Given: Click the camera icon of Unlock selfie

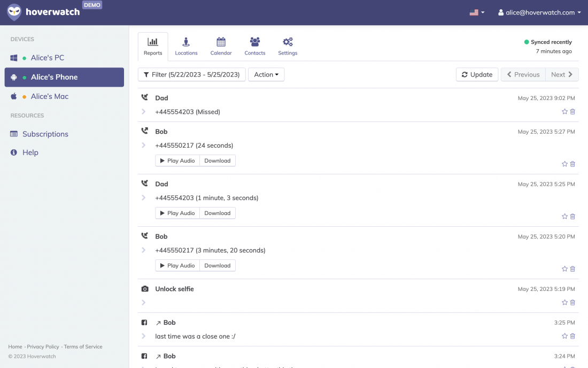Looking at the screenshot, I should (145, 289).
